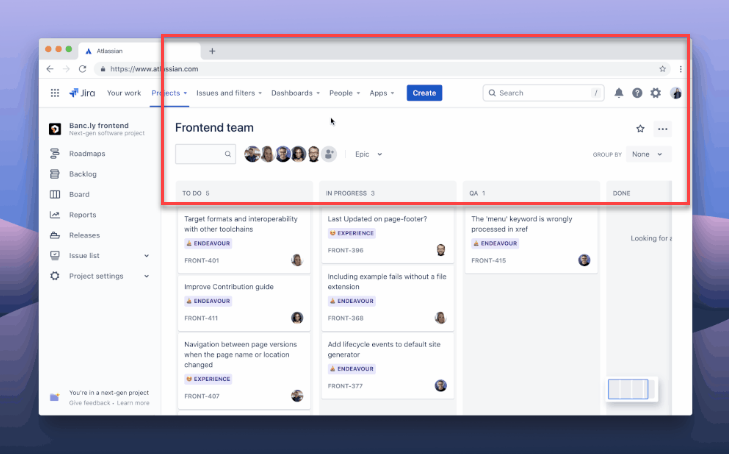Open the Apps dropdown
Screen dimensions: 729x454
(382, 93)
